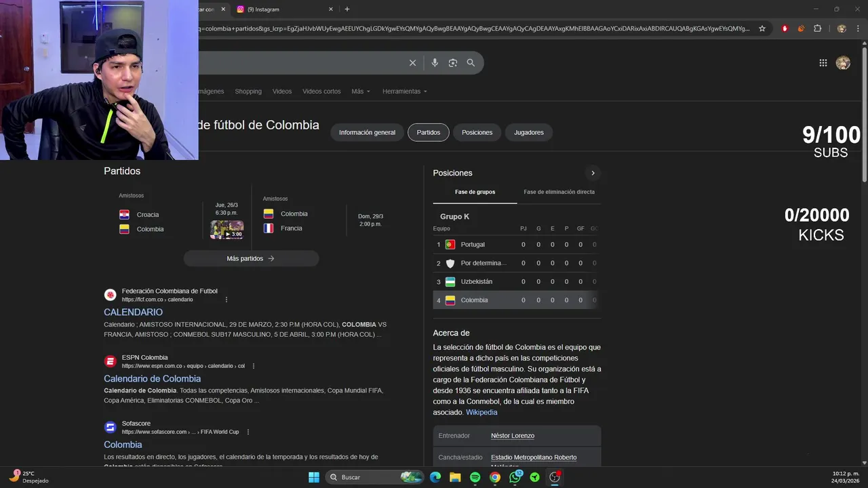Open Google Lens image search
The image size is (868, 488).
tap(453, 63)
